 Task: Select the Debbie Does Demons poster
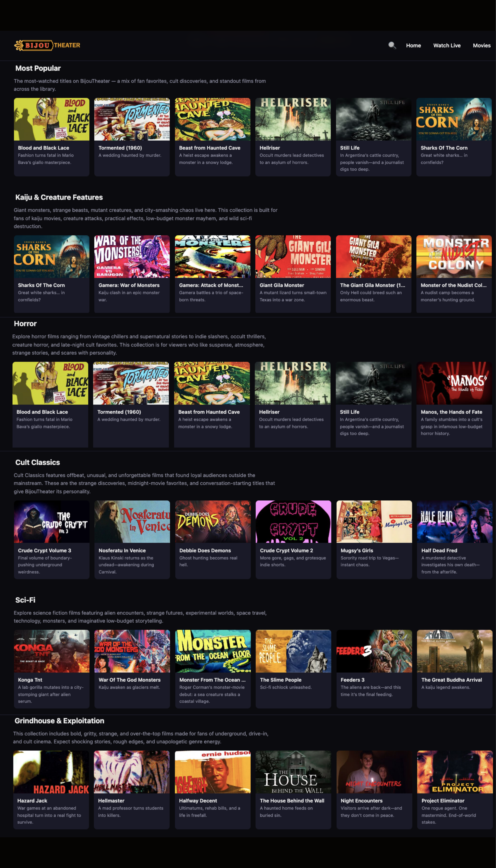tap(213, 521)
